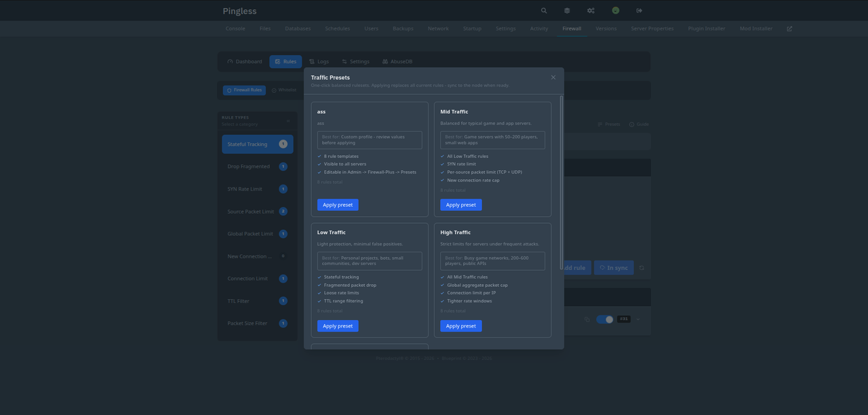Select the Rules sub-tab
The image size is (868, 415).
pyautogui.click(x=285, y=62)
